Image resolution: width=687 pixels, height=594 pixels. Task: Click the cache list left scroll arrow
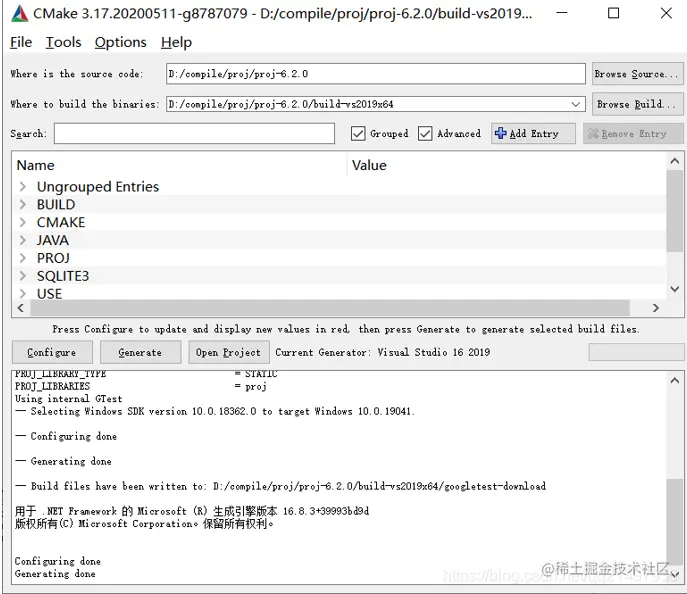21,308
